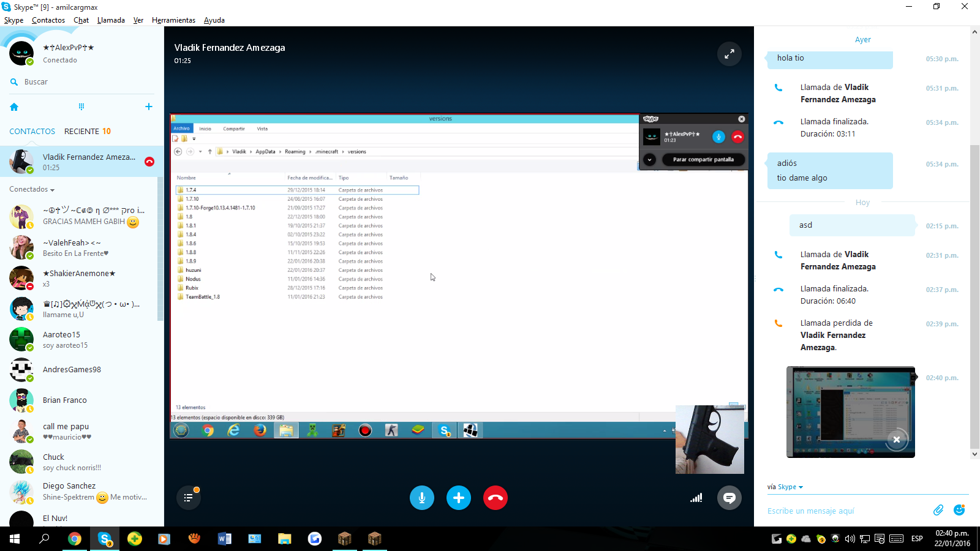Mute the microphone in the call controls

click(422, 498)
